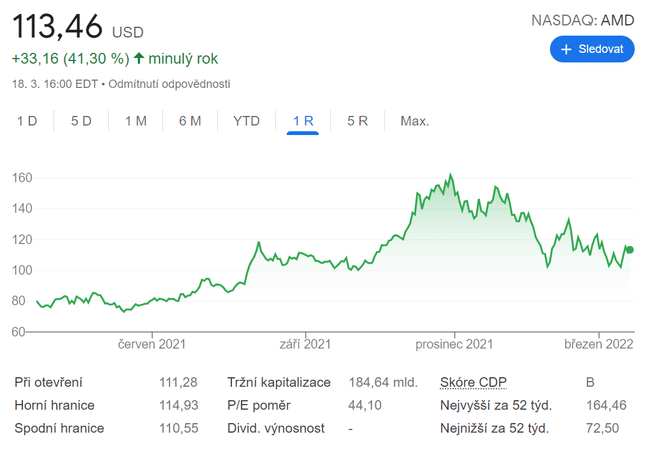Click the green endpoint dot on chart

[x=630, y=250]
